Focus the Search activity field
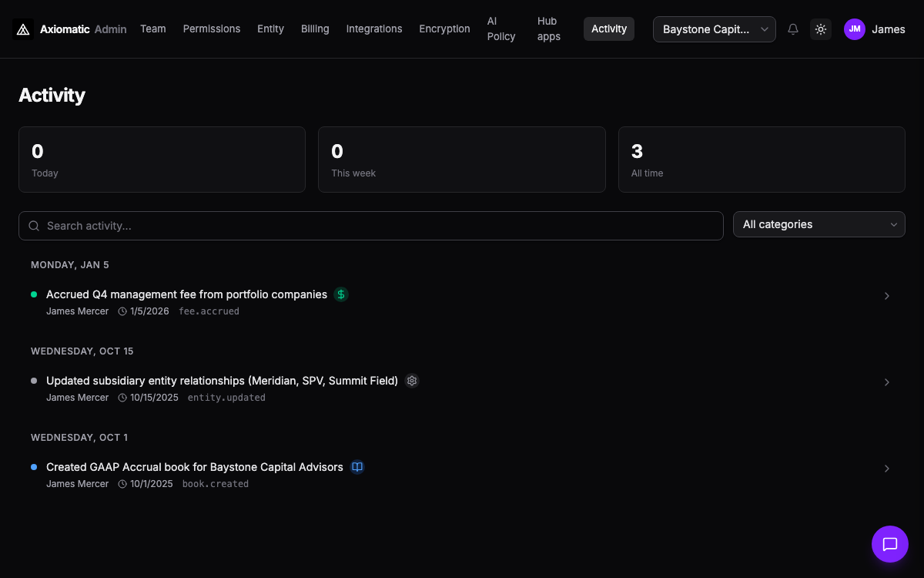The width and height of the screenshot is (924, 578). pyautogui.click(x=377, y=226)
